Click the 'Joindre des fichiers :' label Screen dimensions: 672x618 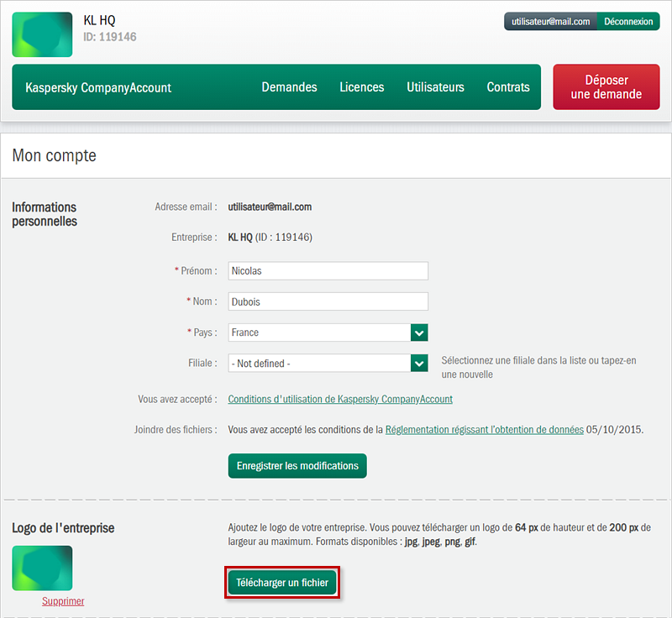coord(176,430)
